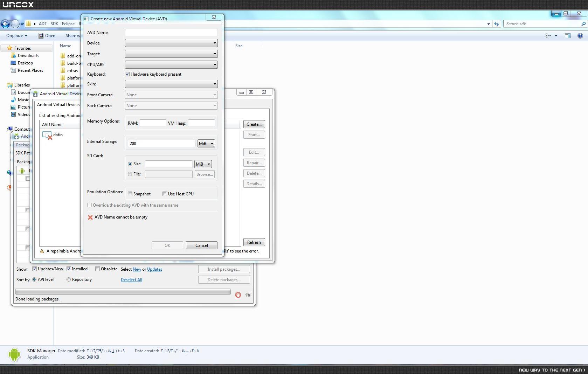This screenshot has width=588, height=374.
Task: Click the extras folder icon
Action: [x=63, y=70]
